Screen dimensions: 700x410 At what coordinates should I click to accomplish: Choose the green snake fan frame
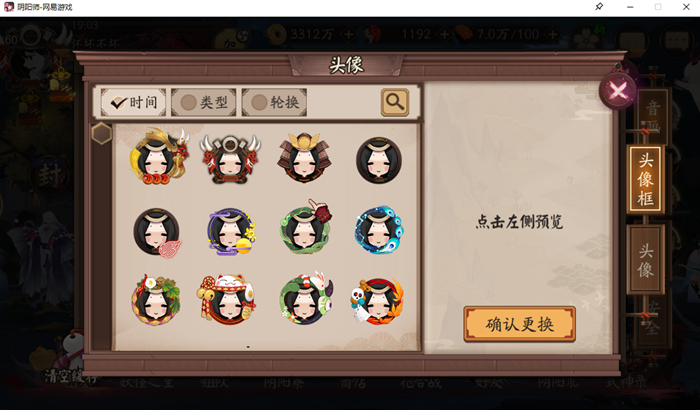[306, 228]
